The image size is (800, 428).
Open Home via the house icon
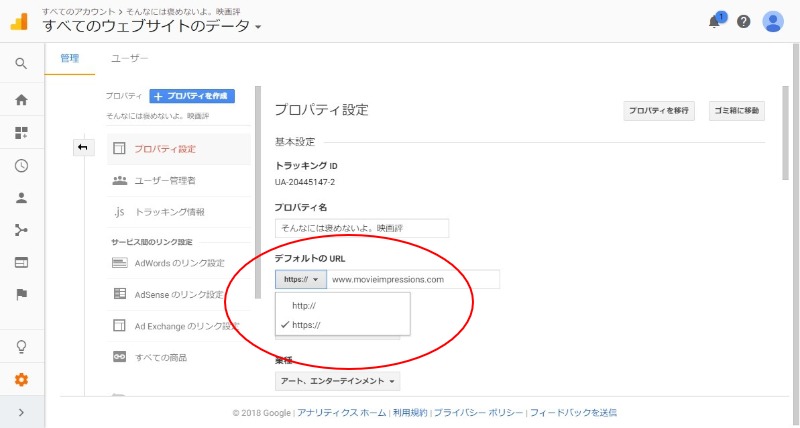point(21,100)
